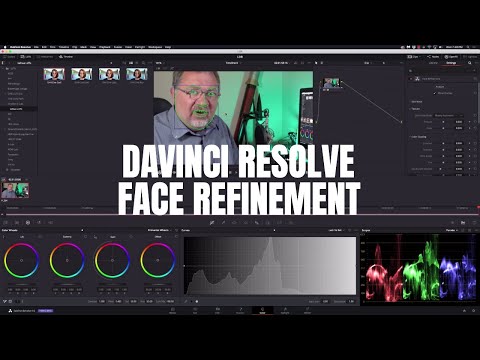Screen dimensions: 480x360
Task: Toggle the Media Pool button
Action: point(45,57)
